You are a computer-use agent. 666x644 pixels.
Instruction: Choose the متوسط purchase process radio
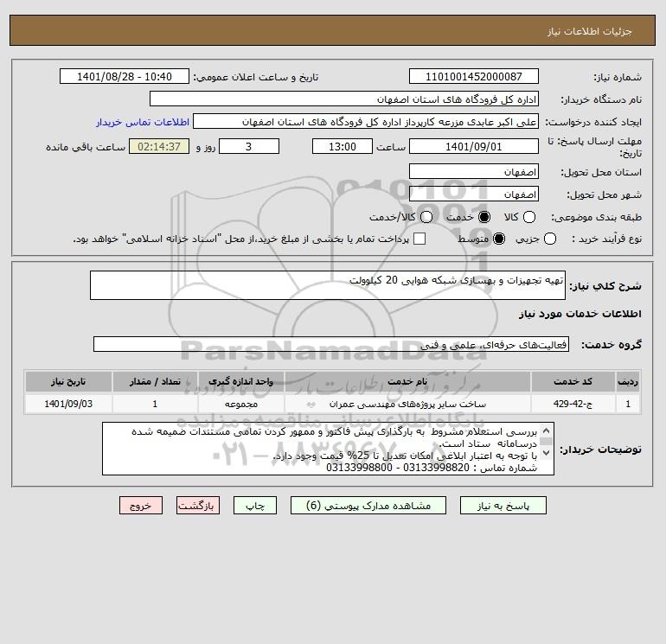[499, 239]
